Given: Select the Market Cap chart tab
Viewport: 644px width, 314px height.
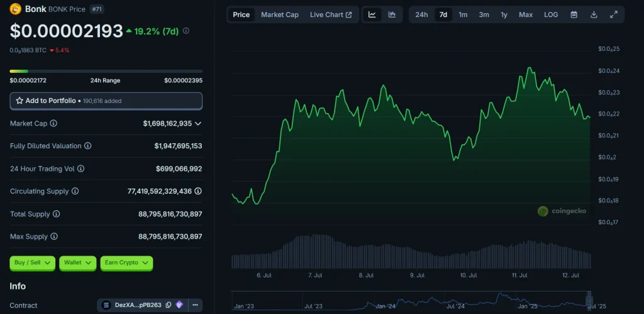Looking at the screenshot, I should click(280, 14).
